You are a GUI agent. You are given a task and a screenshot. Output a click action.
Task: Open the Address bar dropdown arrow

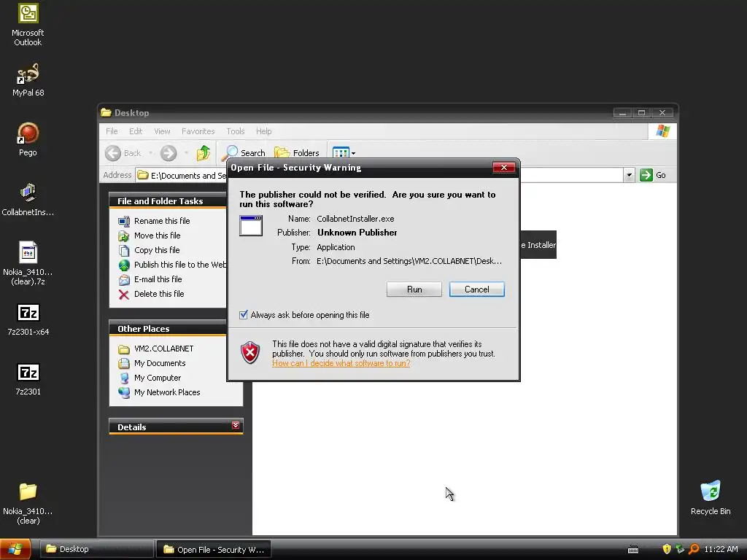point(629,175)
